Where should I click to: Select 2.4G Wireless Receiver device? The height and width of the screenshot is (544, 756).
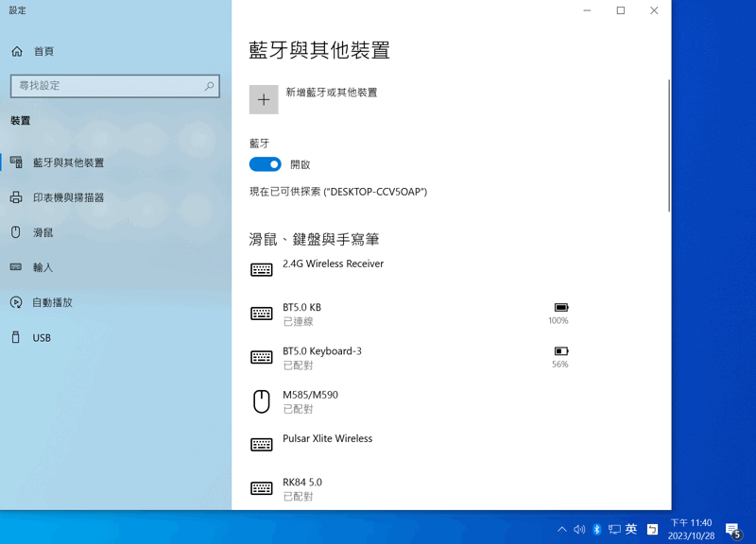pos(410,270)
